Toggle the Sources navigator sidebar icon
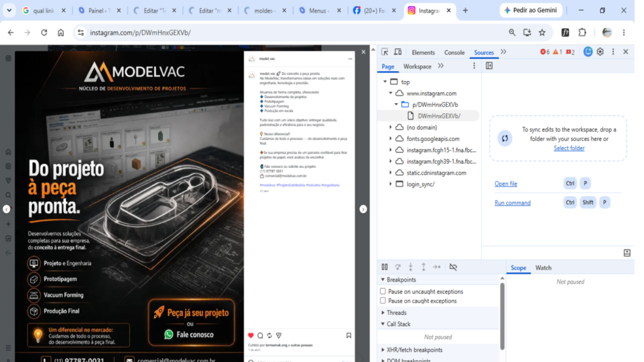Image resolution: width=644 pixels, height=362 pixels. click(489, 65)
